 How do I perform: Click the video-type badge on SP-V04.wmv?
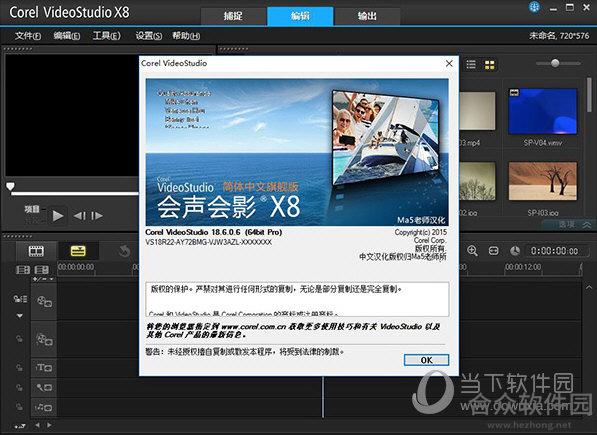(x=514, y=92)
